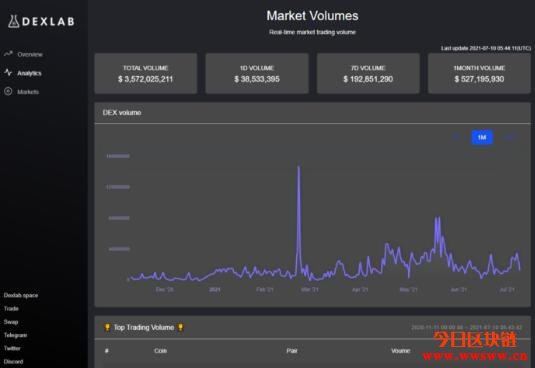Click the # column header
Screen dimensions: 535x368
(107, 351)
